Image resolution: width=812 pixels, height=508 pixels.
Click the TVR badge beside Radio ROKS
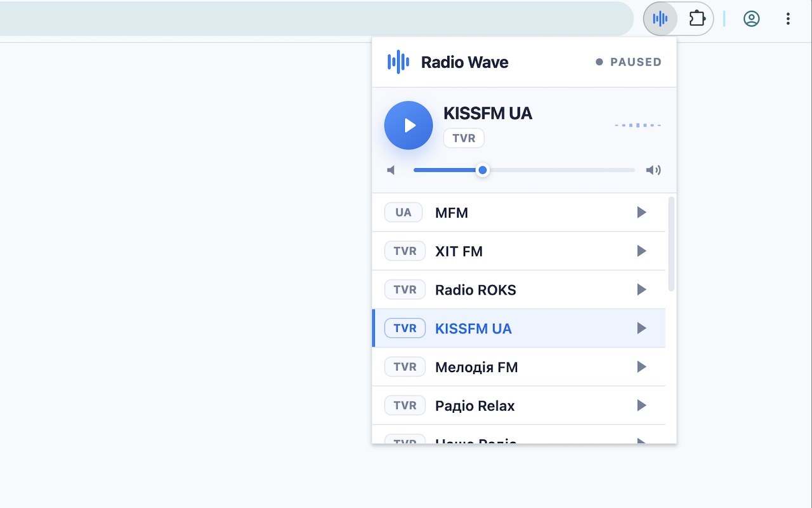click(405, 290)
